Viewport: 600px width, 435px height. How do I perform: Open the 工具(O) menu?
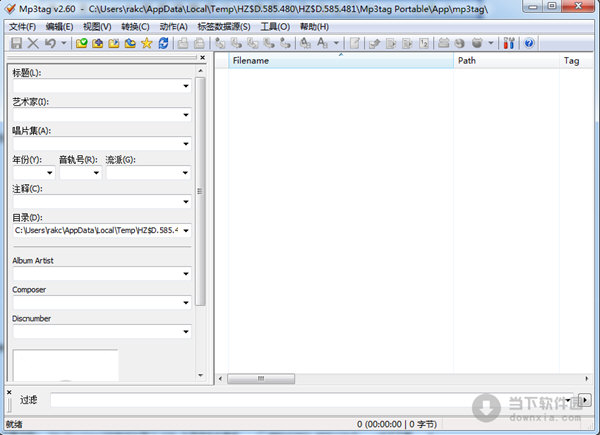[275, 27]
